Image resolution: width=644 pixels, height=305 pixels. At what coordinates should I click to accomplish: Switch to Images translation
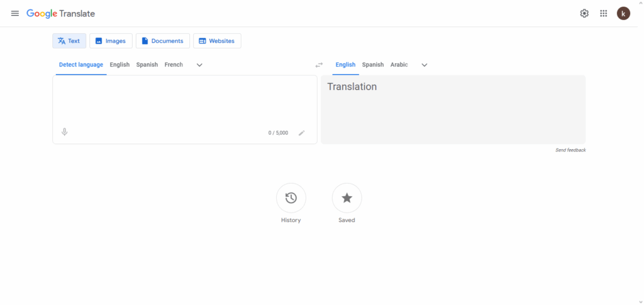coord(111,41)
